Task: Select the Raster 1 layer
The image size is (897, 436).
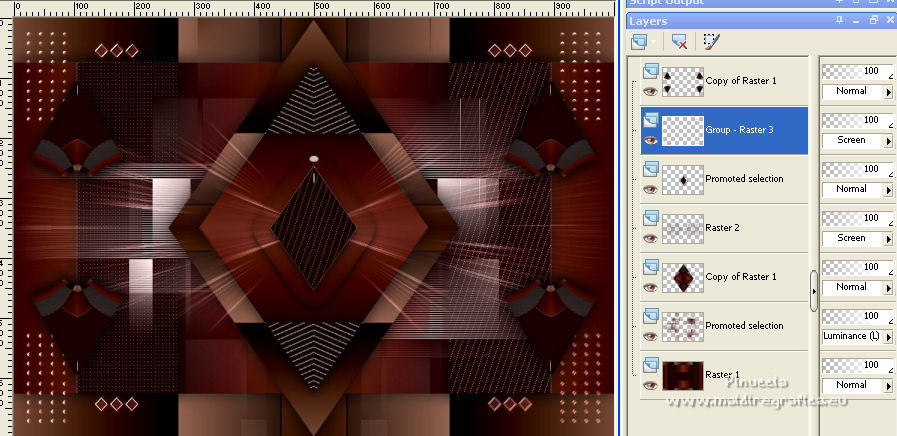Action: coord(724,375)
